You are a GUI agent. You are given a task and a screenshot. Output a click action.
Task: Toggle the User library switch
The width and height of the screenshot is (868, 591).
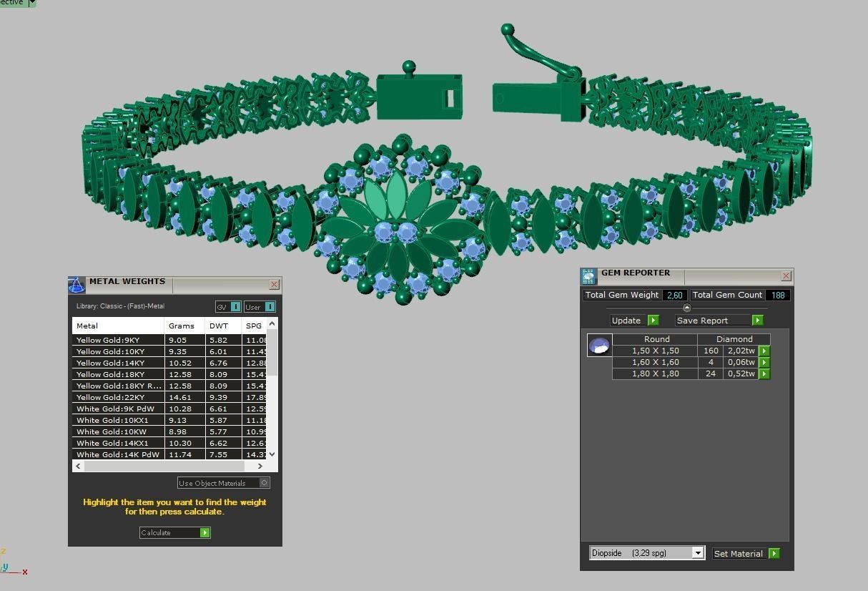[x=270, y=306]
